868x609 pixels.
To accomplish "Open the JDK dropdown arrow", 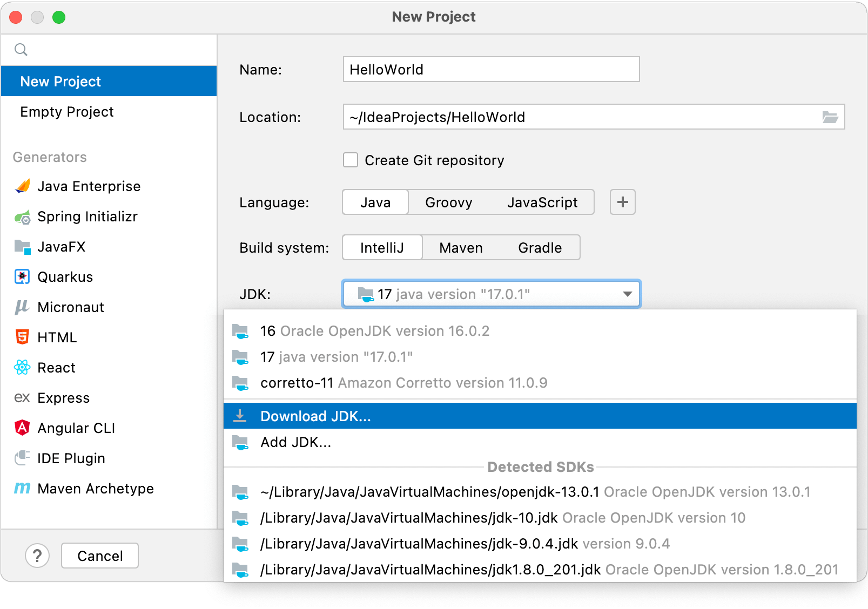I will pyautogui.click(x=627, y=294).
